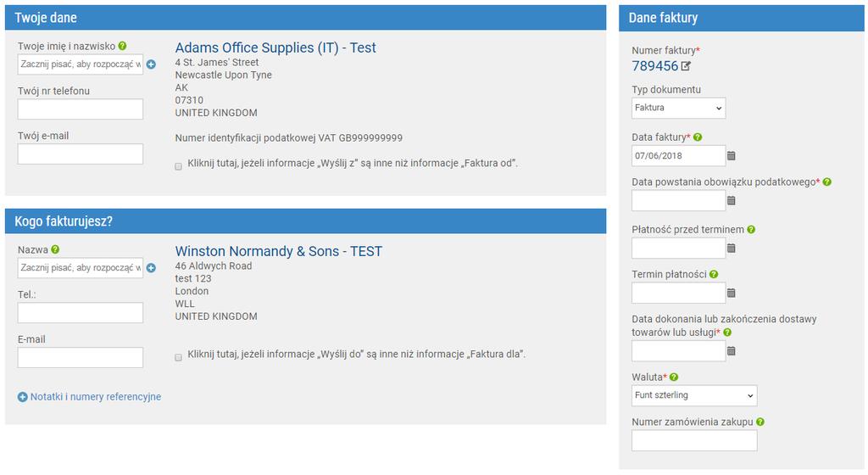Open calendar next to Płatność przed terminem
The height and width of the screenshot is (475, 868).
732,248
